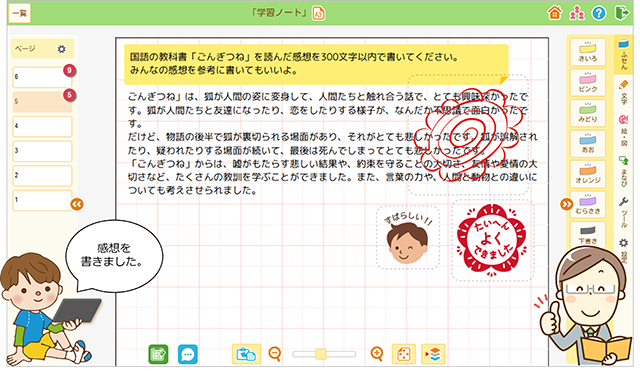Open the group members icon
The height and width of the screenshot is (373, 640).
point(577,13)
